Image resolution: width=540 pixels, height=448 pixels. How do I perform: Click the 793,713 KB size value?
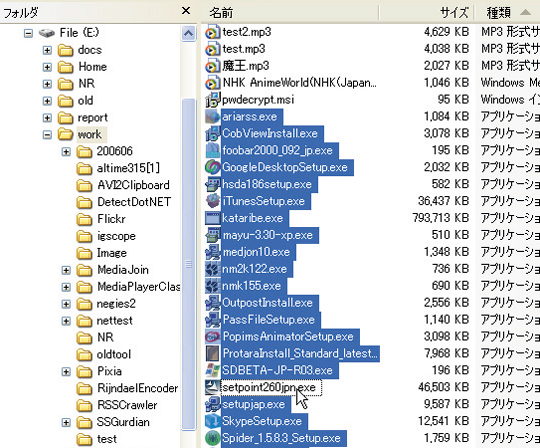coord(441,218)
